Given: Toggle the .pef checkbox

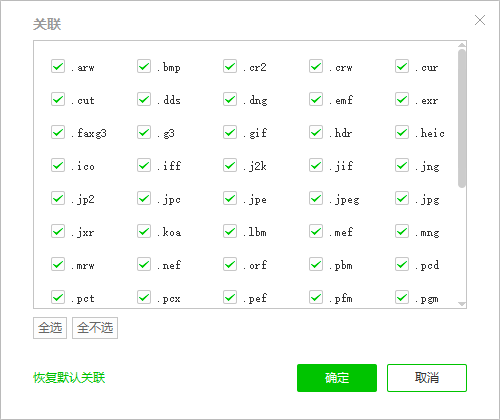Looking at the screenshot, I should point(230,297).
